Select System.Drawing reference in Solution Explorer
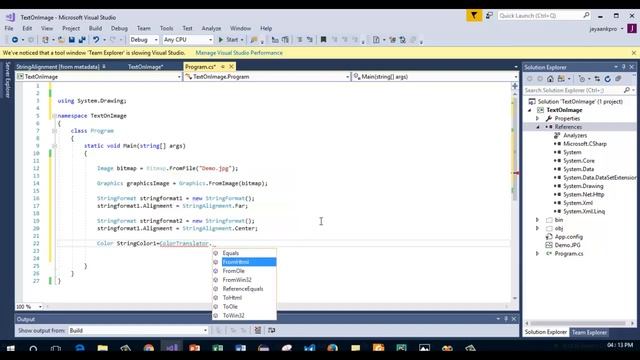This screenshot has height=360, width=640. [x=583, y=186]
